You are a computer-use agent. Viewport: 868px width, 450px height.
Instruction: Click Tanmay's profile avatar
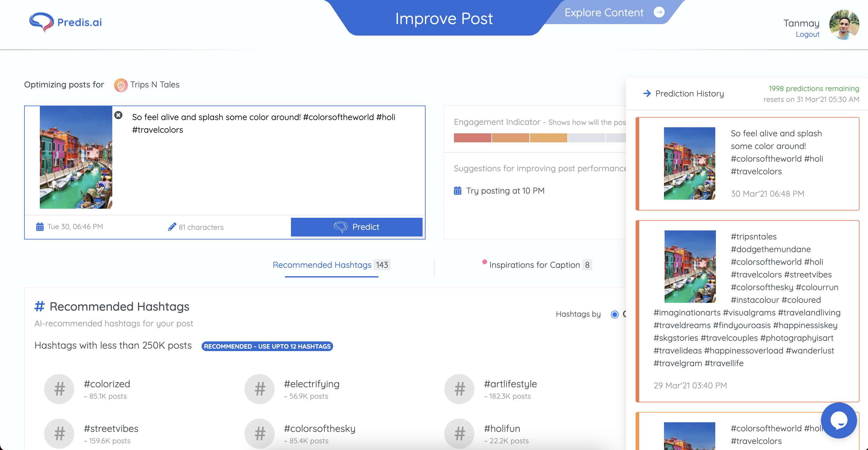(x=844, y=25)
